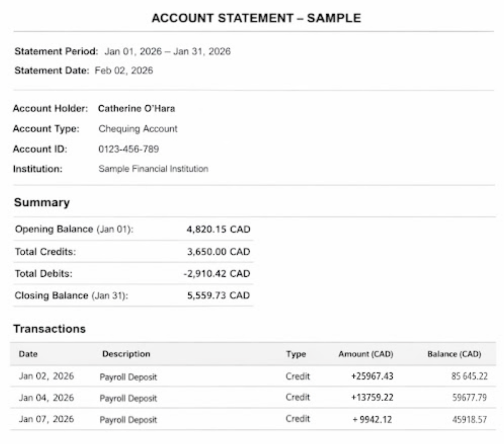Select the account holder name Catherine O'Hara
Screen dimensions: 504x444
tap(136, 108)
